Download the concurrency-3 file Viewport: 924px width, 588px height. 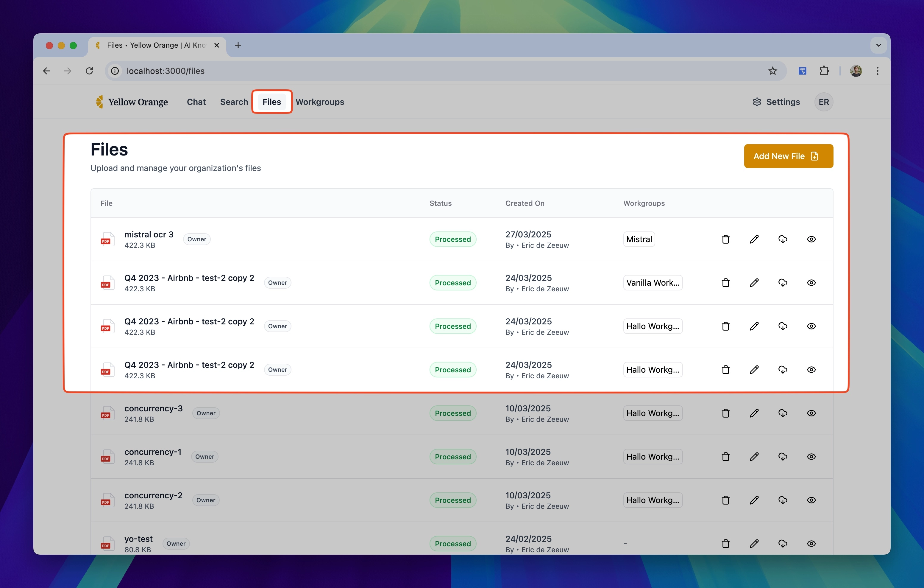[783, 413]
